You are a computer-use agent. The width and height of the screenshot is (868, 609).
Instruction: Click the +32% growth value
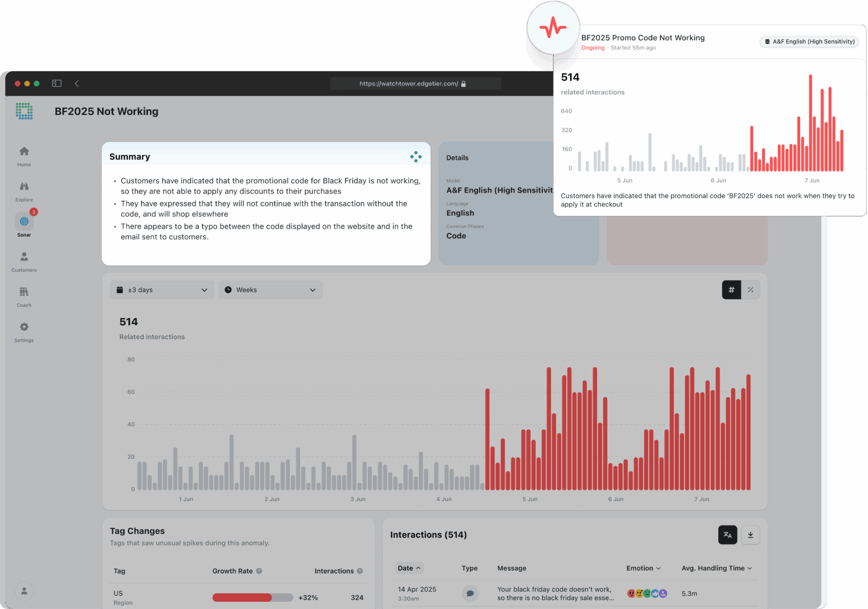(x=308, y=598)
